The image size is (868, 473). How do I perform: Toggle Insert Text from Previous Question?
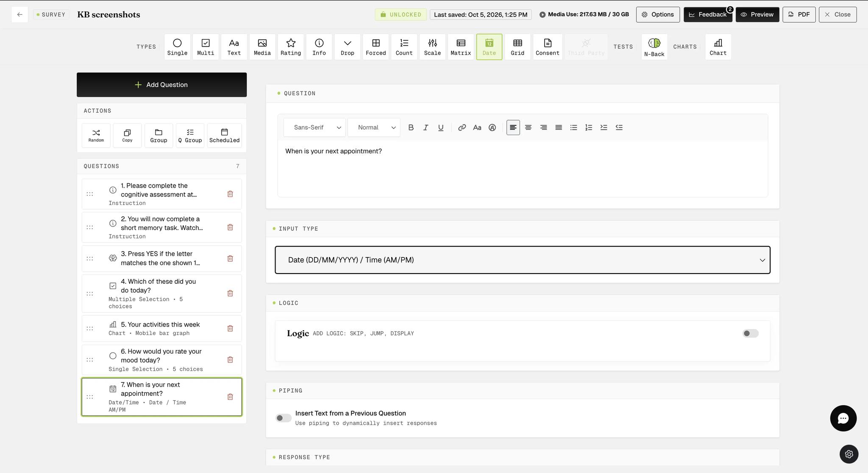pos(283,418)
